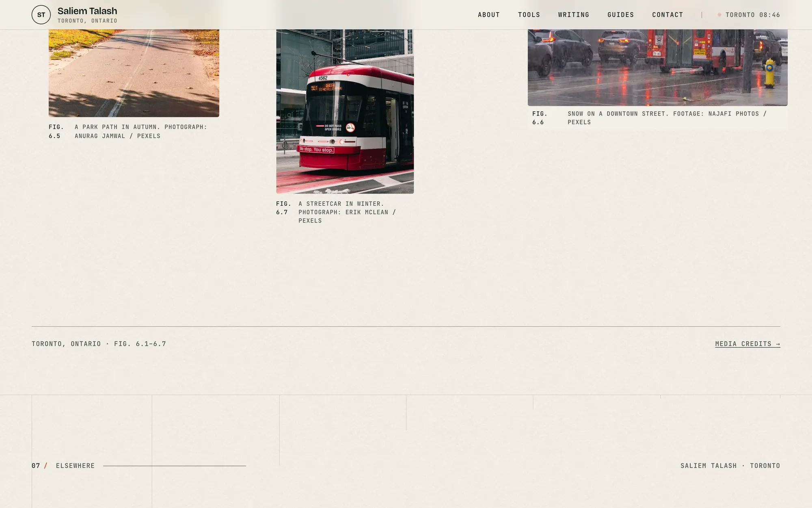The width and height of the screenshot is (812, 508).
Task: Select the Fig. 6.7 streetcar caption
Action: click(x=336, y=212)
